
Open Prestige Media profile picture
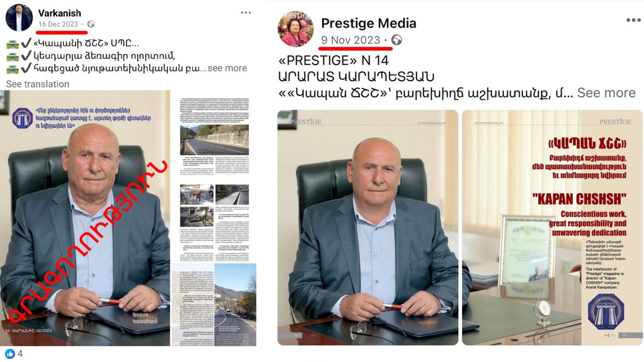295,29
